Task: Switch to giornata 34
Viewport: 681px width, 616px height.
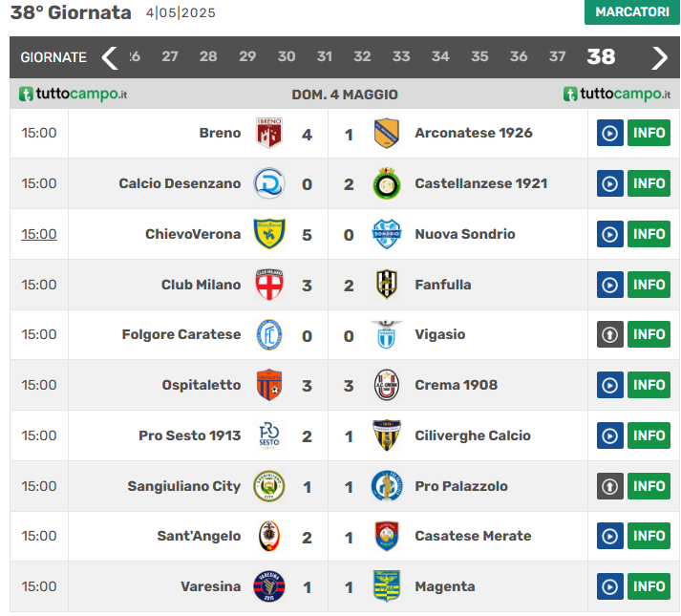Action: pos(440,56)
